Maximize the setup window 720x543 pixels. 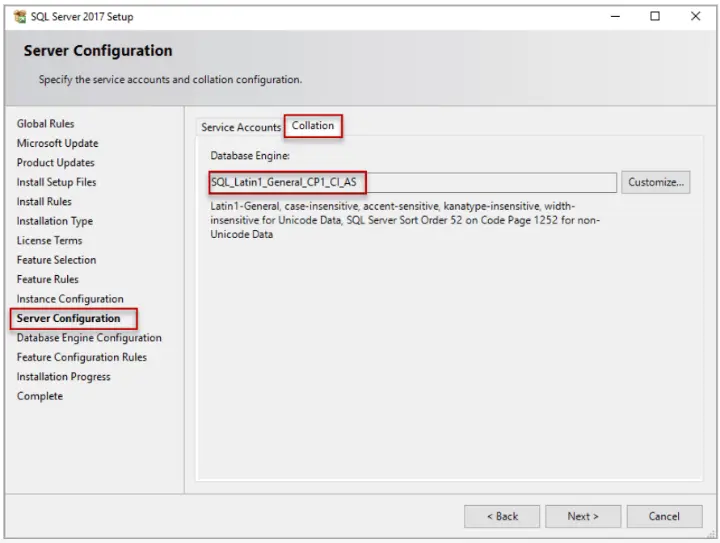tap(655, 17)
